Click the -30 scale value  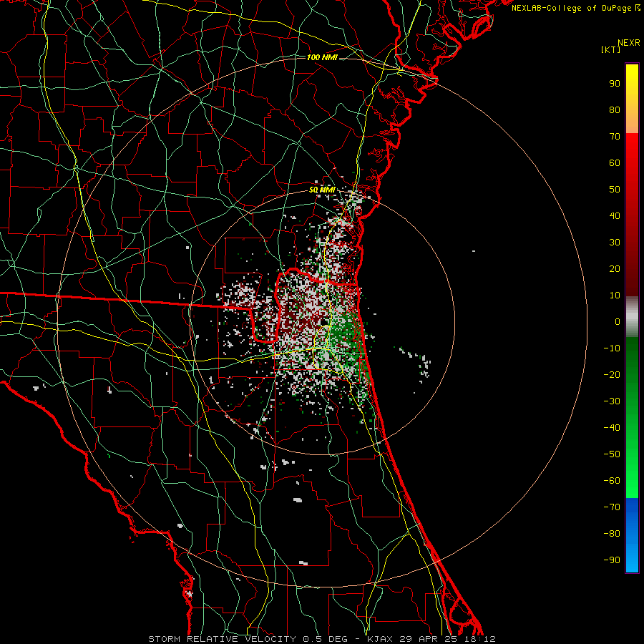612,401
